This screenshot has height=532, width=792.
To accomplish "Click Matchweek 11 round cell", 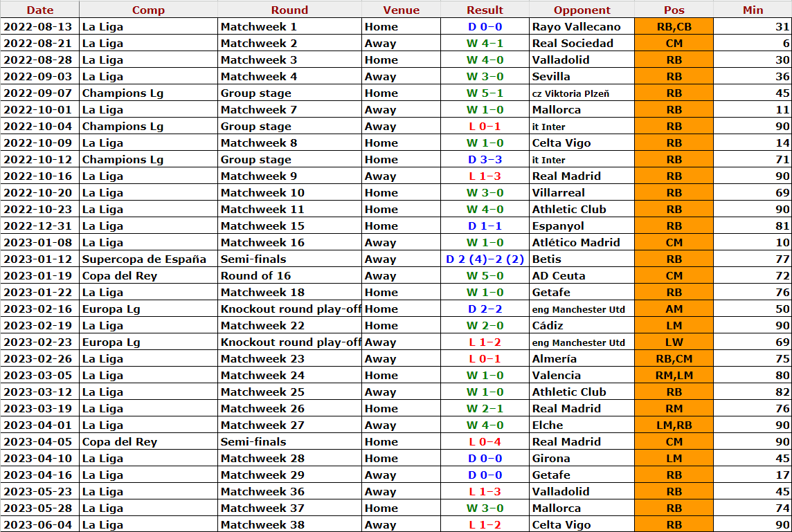I will [289, 209].
